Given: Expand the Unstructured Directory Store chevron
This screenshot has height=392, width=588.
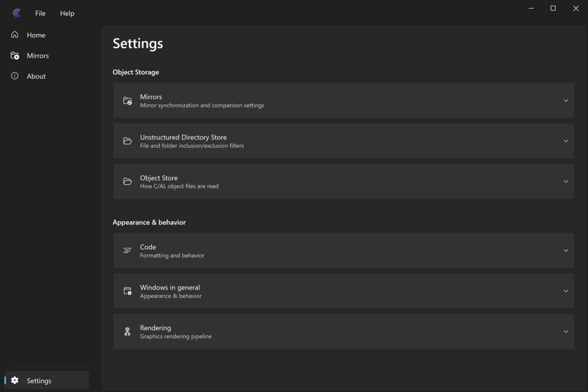Looking at the screenshot, I should [566, 141].
